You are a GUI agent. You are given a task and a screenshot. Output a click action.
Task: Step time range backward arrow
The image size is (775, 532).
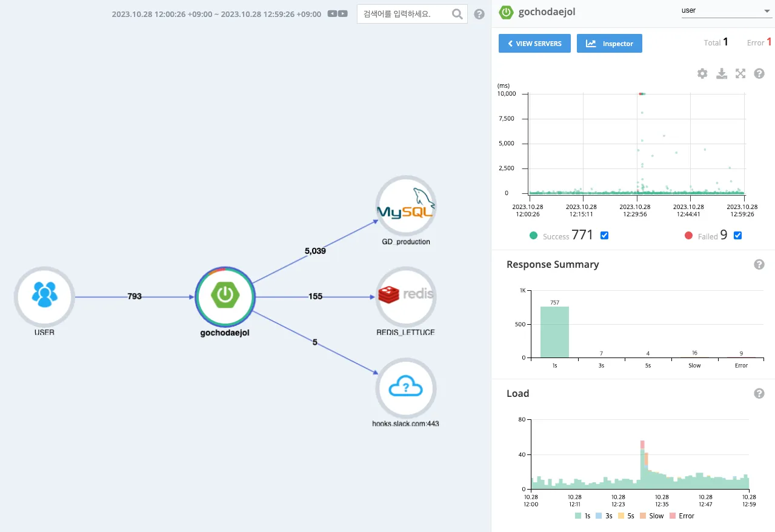(332, 14)
